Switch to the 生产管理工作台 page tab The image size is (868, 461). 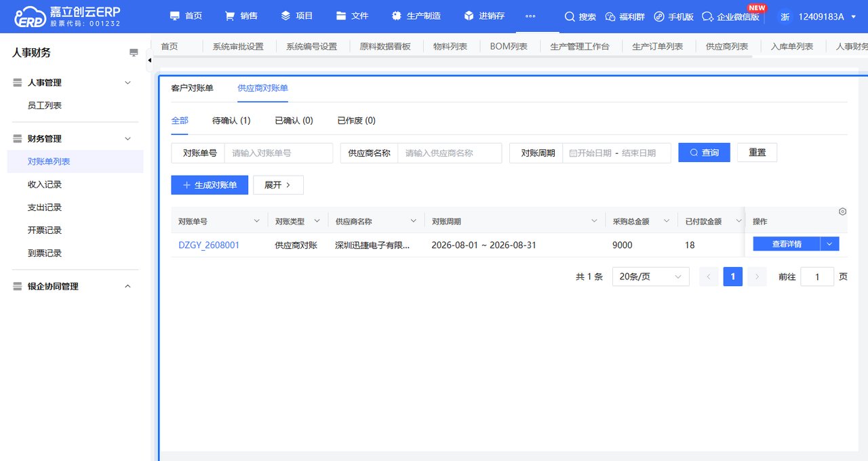tap(580, 47)
